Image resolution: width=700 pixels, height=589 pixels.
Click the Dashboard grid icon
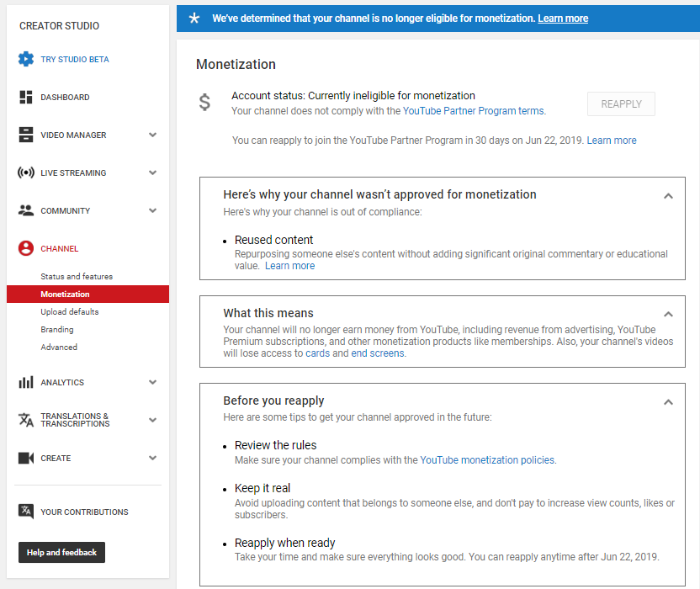(26, 97)
